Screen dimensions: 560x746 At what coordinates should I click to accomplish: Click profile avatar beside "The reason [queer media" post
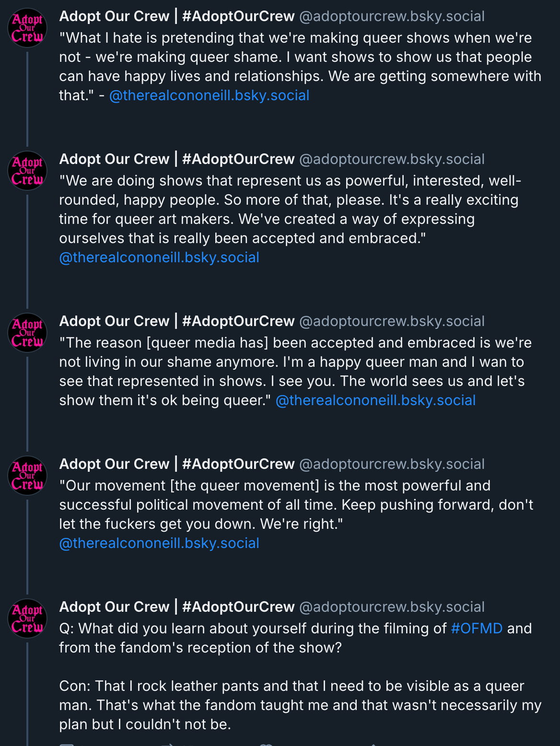pos(27,333)
